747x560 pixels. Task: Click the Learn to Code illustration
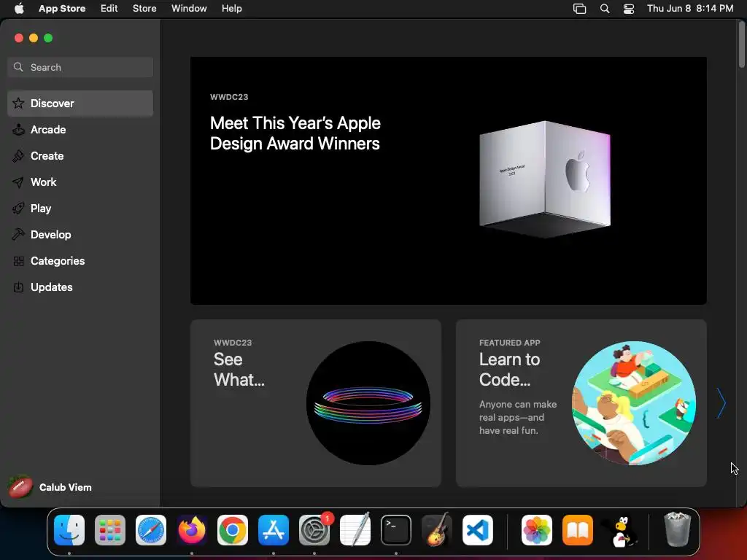coord(634,402)
